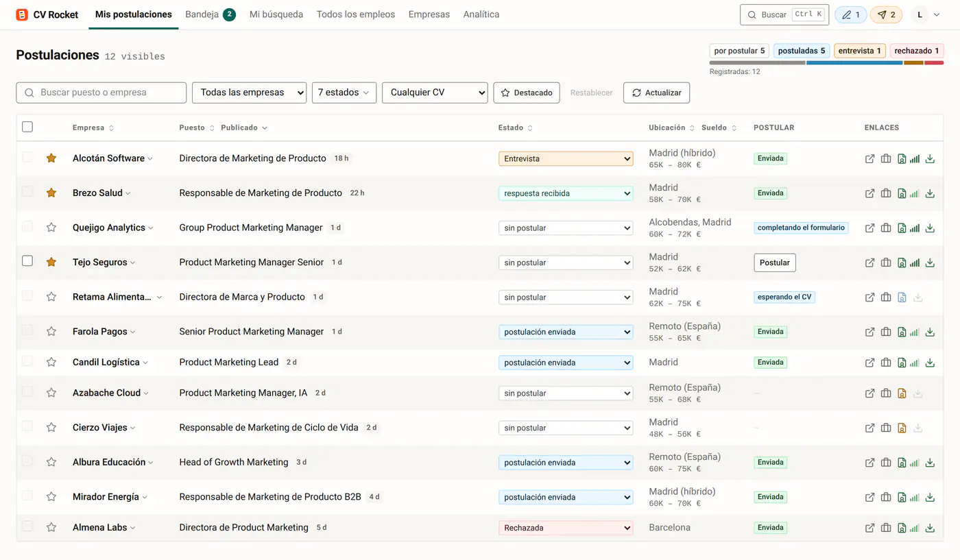Image resolution: width=960 pixels, height=560 pixels.
Task: Sort the table by the Publicado column header
Action: 244,127
